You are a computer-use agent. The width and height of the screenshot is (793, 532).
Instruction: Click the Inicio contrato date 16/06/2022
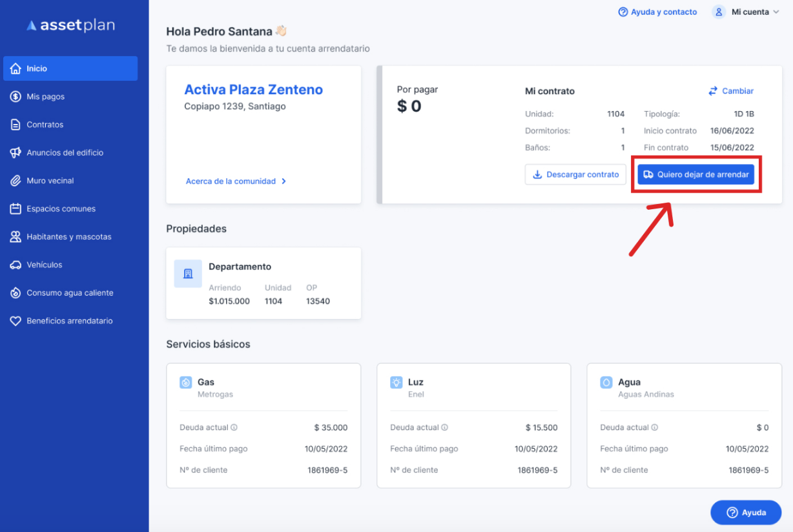pyautogui.click(x=732, y=131)
